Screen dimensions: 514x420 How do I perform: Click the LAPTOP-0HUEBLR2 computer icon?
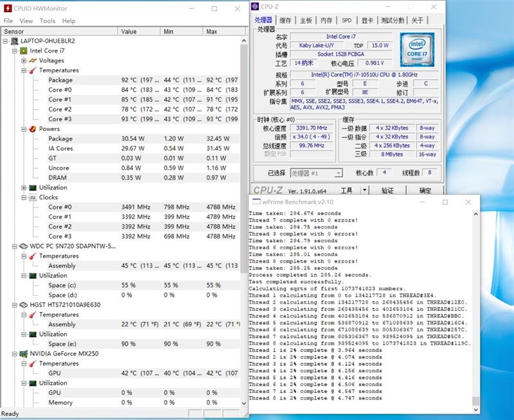[x=15, y=40]
